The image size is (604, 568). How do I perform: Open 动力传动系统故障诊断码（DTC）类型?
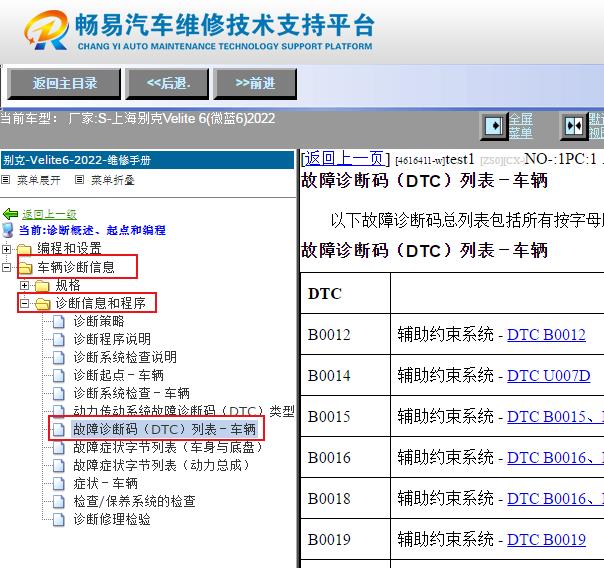[x=184, y=411]
